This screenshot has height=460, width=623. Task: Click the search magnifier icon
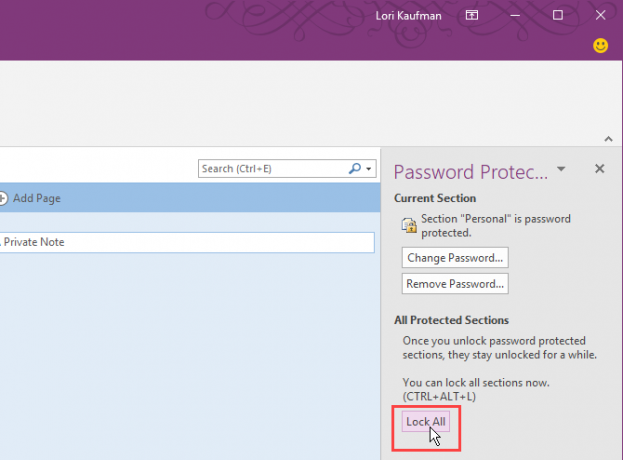(x=354, y=168)
